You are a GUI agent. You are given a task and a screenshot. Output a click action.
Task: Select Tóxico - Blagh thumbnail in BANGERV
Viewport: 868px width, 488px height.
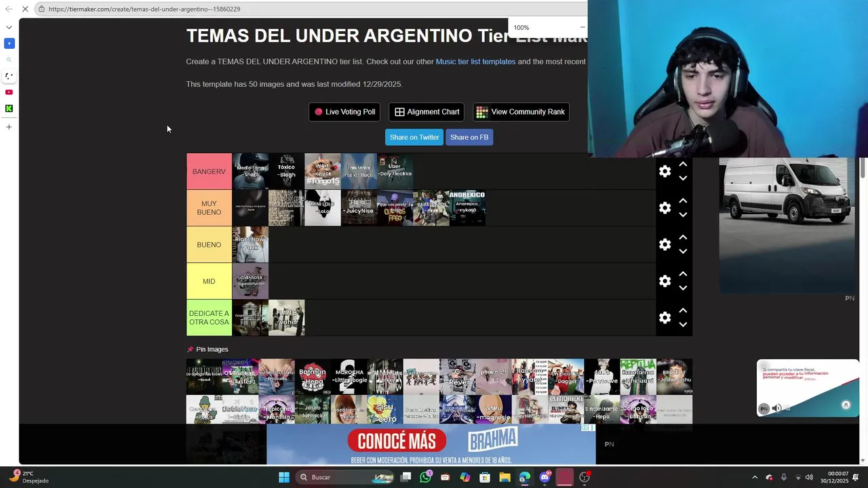pyautogui.click(x=286, y=171)
